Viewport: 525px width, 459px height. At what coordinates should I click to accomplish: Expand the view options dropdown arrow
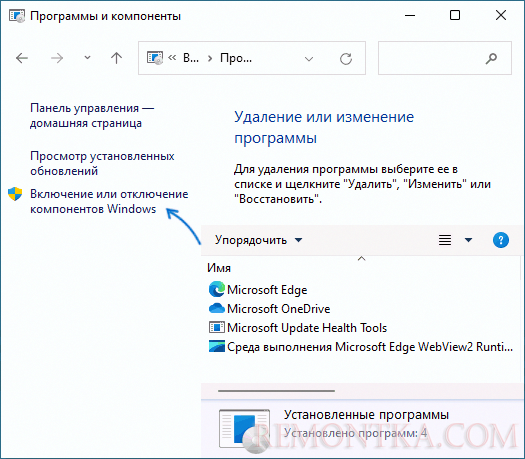pos(468,240)
